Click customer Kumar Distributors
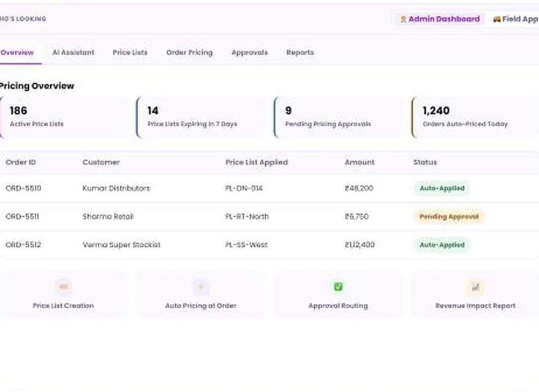The height and width of the screenshot is (392, 539). coord(116,189)
